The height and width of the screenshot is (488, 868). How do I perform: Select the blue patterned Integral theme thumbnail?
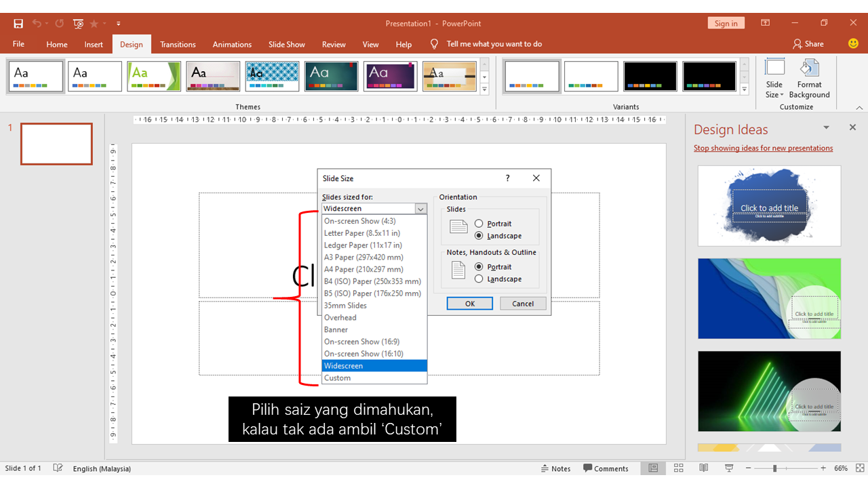[x=272, y=77]
